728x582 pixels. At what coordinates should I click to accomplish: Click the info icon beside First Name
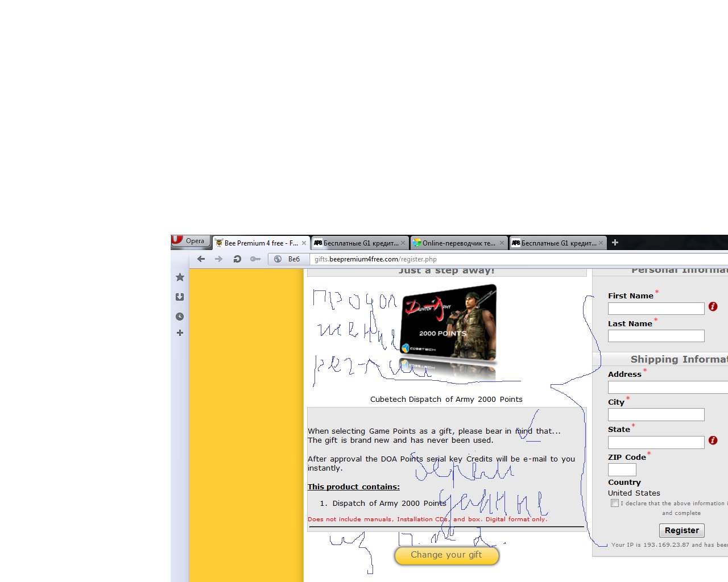(713, 307)
